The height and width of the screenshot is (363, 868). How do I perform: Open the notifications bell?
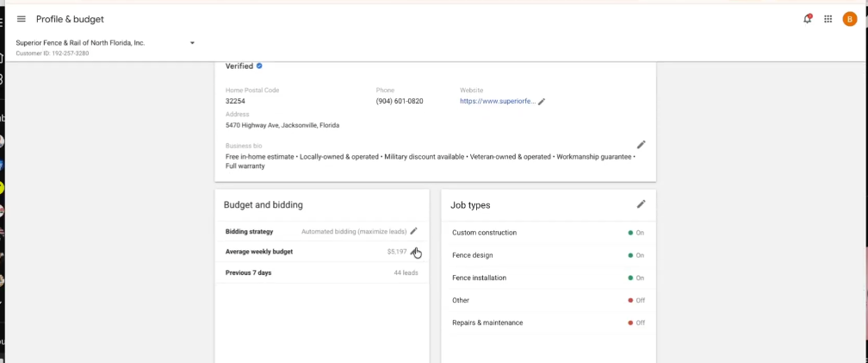(807, 19)
